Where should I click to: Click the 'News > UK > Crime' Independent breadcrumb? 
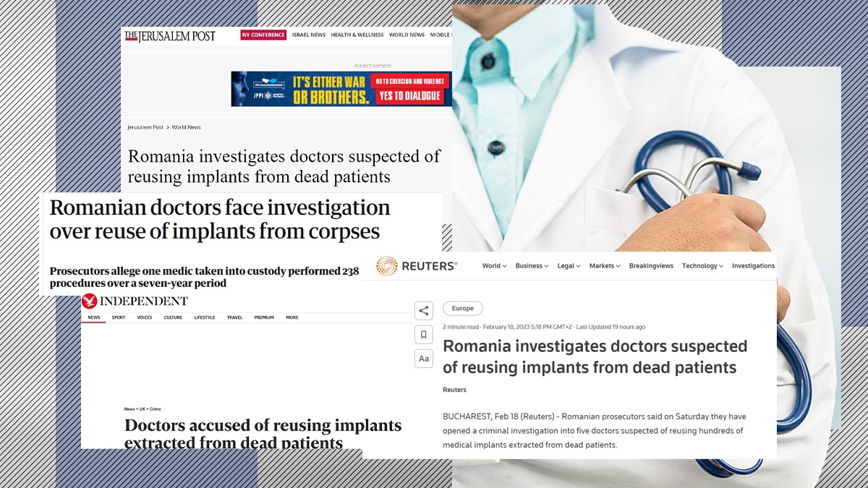tap(142, 409)
